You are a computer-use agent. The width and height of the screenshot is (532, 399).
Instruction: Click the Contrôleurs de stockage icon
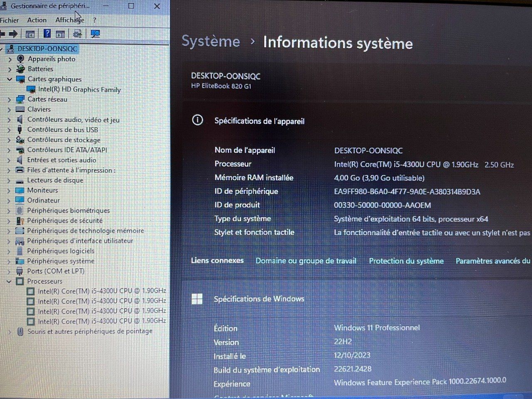point(20,140)
